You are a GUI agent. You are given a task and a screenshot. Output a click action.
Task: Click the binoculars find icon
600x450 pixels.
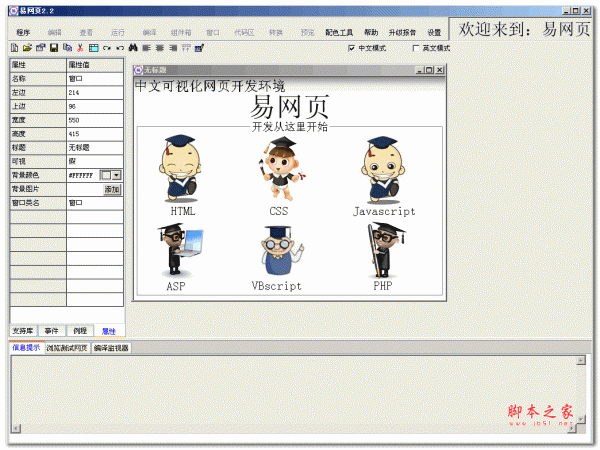[x=132, y=48]
